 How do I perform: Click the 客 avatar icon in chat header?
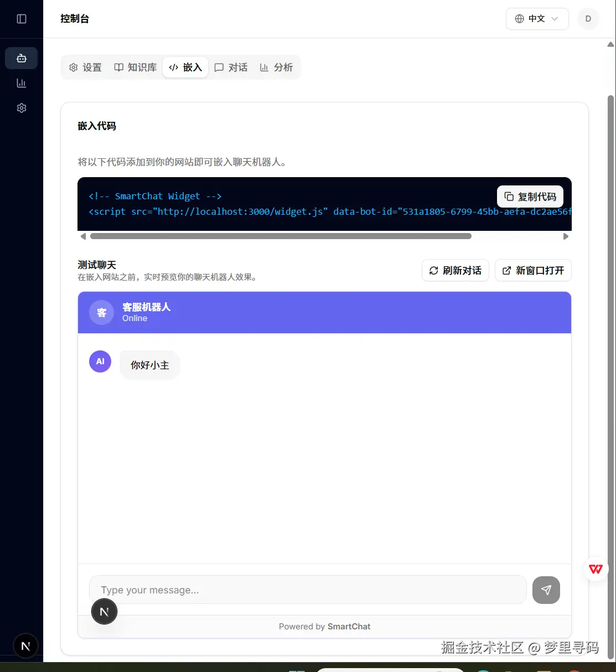(101, 312)
